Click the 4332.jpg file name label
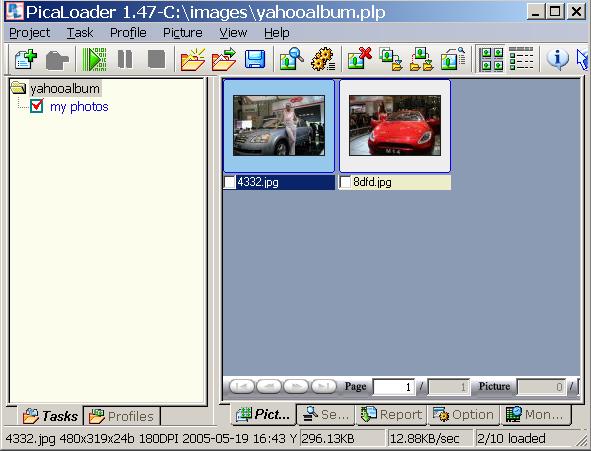Viewport: 591px width, 451px height. [258, 182]
